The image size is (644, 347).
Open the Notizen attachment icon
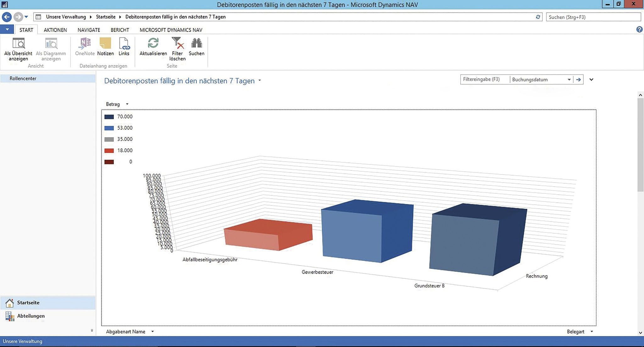pos(105,44)
